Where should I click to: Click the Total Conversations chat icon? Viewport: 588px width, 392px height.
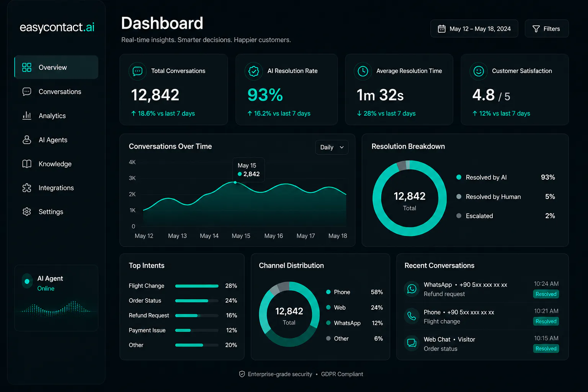click(137, 71)
